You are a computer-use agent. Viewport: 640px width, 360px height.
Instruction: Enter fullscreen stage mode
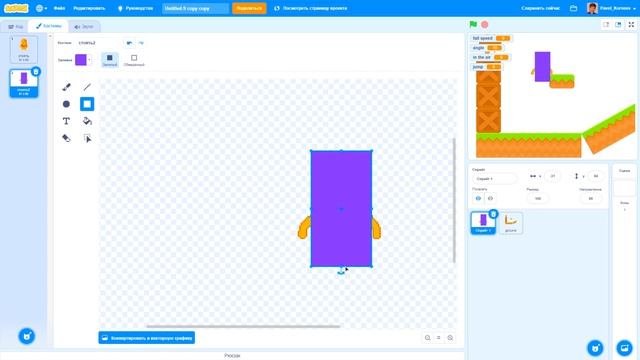click(x=631, y=24)
